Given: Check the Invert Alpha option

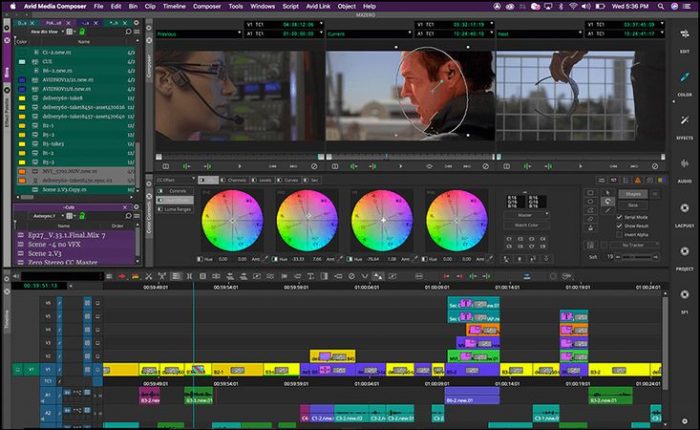Looking at the screenshot, I should tap(620, 235).
